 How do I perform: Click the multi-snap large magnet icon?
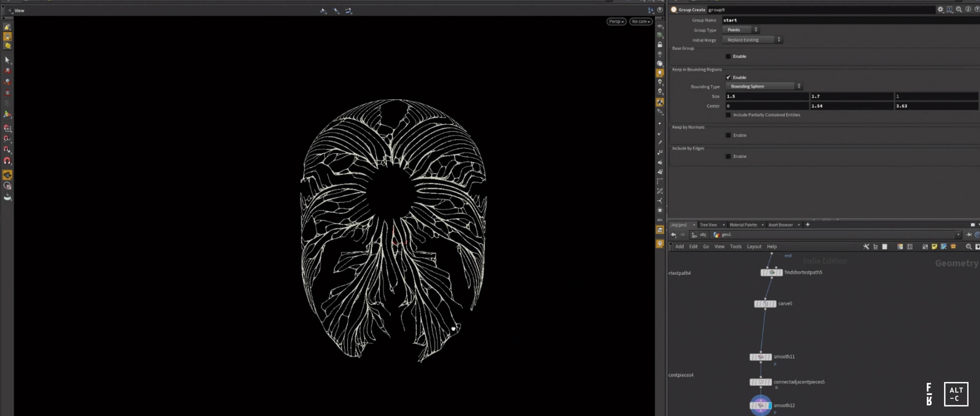click(x=7, y=161)
